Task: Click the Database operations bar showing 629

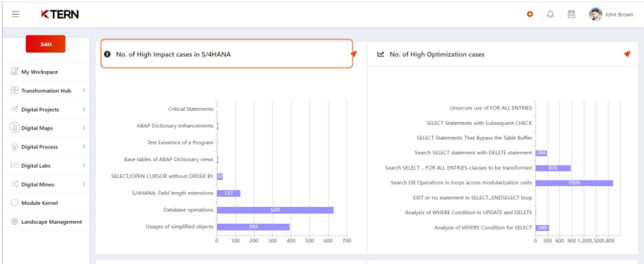Action: [275, 210]
